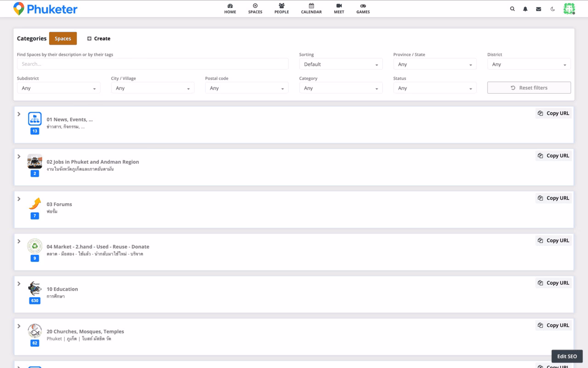Viewport: 588px width, 368px height.
Task: Open the Postal code dropdown
Action: pos(247,88)
